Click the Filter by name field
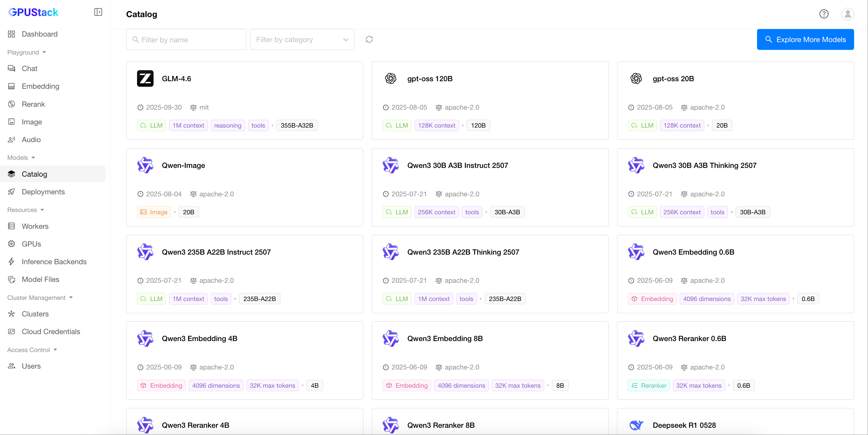Screen dimensions: 868x435 [x=186, y=39]
